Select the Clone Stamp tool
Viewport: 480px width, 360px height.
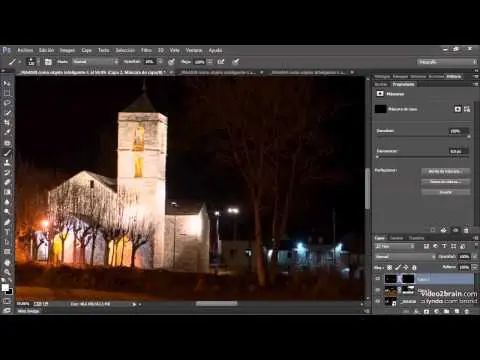7,163
